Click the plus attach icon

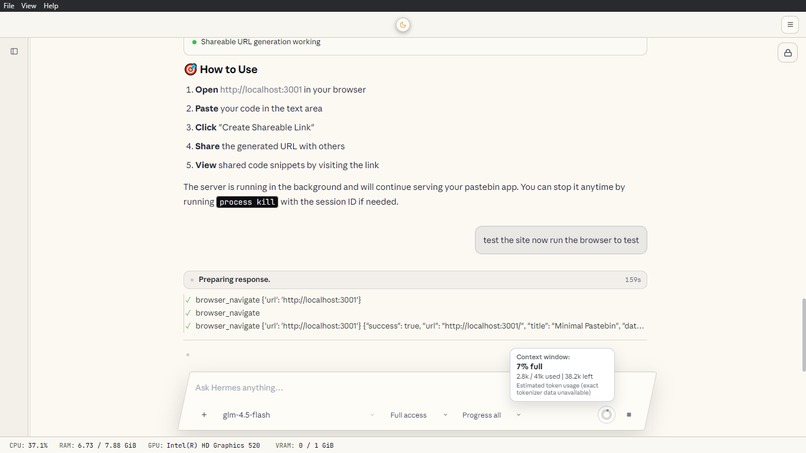(204, 414)
